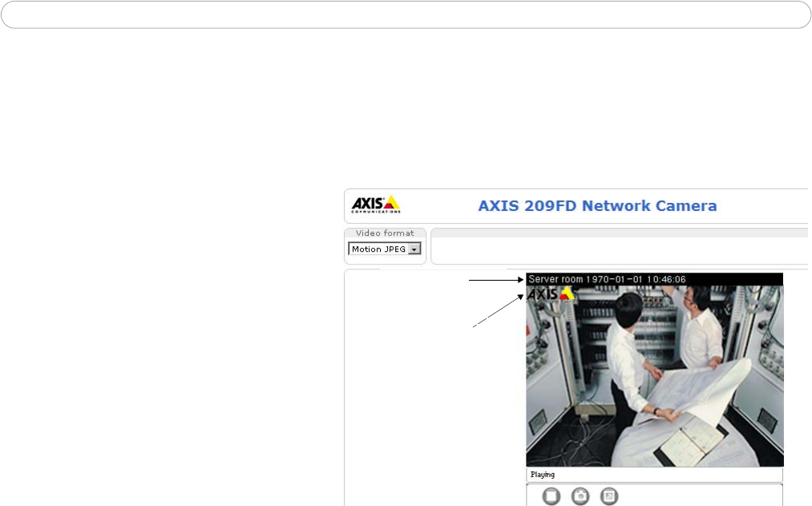Click the empty rounded bar at page top

pyautogui.click(x=406, y=14)
